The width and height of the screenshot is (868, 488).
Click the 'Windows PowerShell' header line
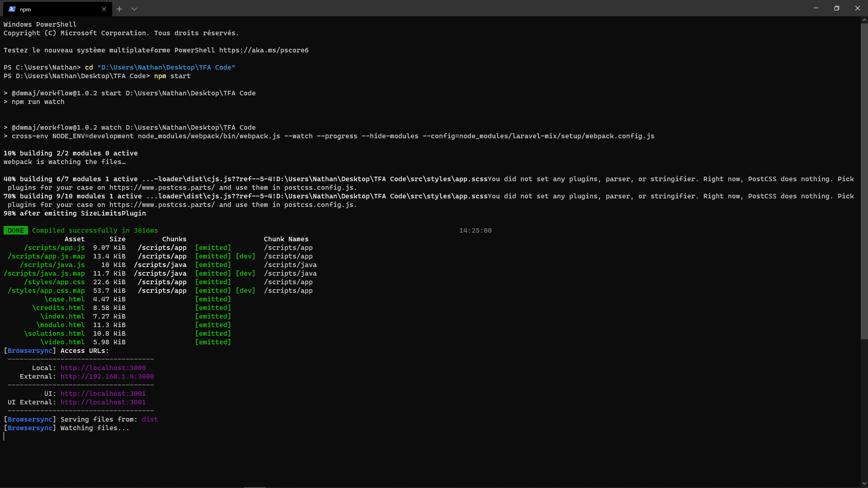point(40,24)
